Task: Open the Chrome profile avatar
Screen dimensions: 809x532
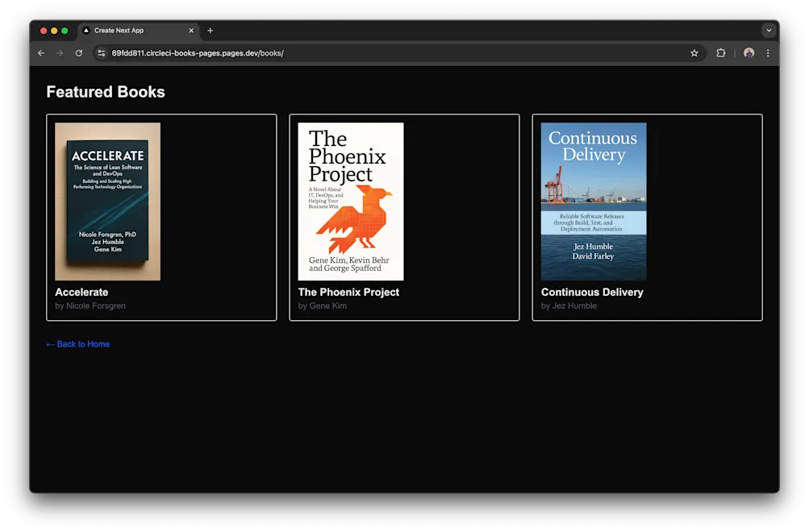Action: click(749, 53)
